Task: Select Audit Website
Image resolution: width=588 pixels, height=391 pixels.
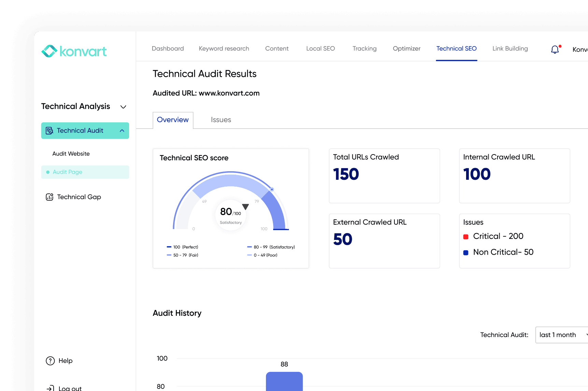Action: click(x=71, y=153)
